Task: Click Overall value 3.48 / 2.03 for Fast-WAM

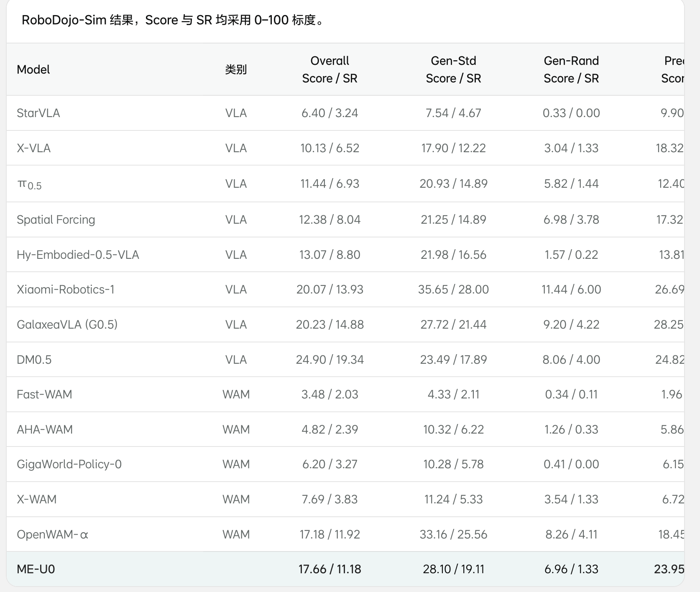Action: [330, 394]
